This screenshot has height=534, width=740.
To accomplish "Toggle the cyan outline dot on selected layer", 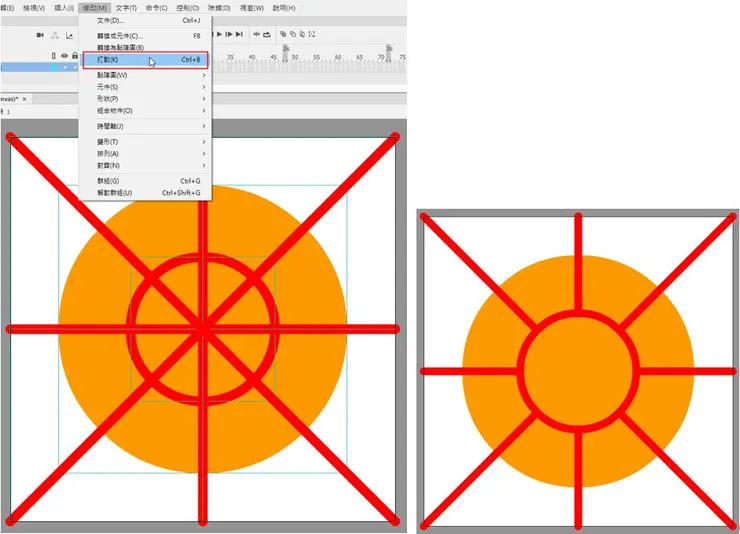I will [x=54, y=67].
